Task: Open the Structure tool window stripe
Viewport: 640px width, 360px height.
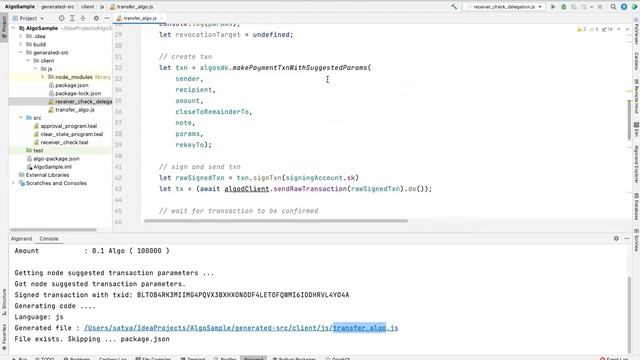Action: [4, 302]
